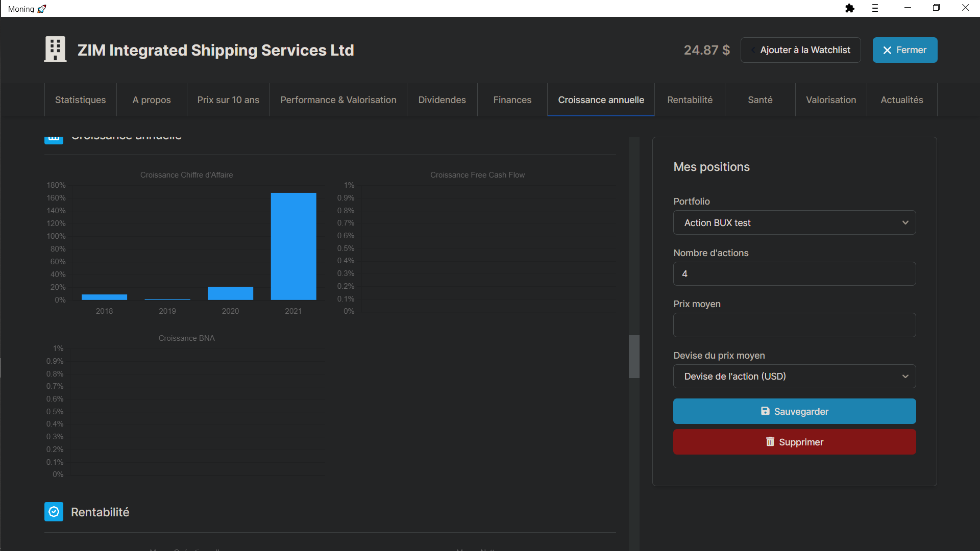The image size is (980, 551).
Task: Click the puzzle extensions icon
Action: coord(850,8)
